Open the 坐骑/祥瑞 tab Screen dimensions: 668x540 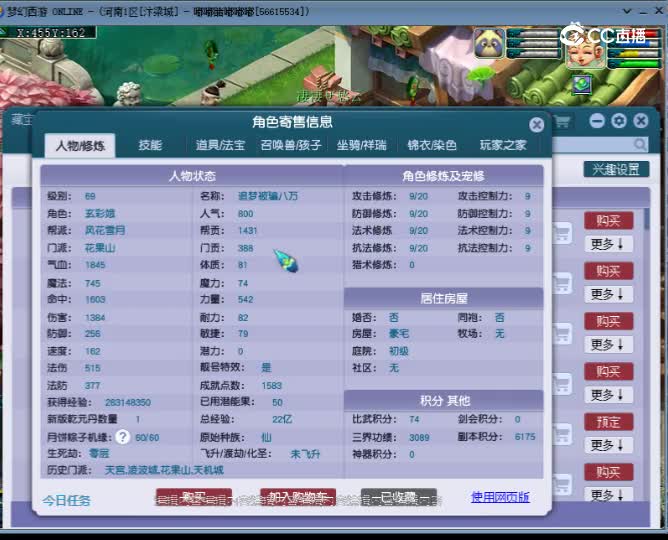361,145
